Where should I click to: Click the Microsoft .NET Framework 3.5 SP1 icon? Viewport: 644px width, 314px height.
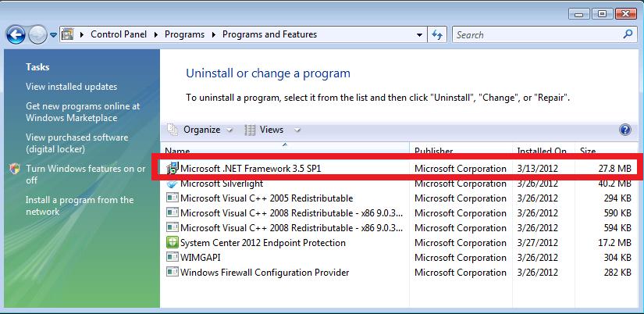click(173, 168)
